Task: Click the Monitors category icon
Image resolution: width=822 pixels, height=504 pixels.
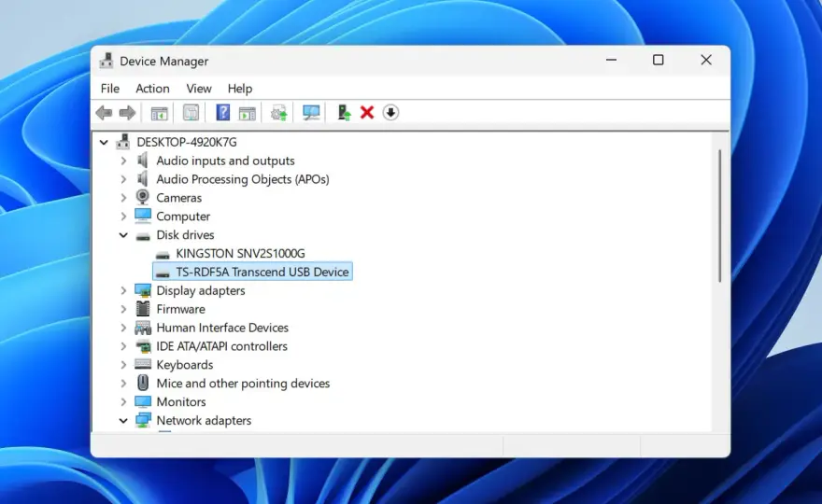Action: pos(143,401)
